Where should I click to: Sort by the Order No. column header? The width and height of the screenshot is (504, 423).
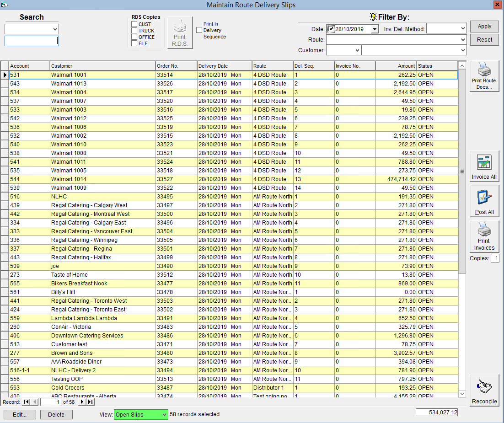177,66
